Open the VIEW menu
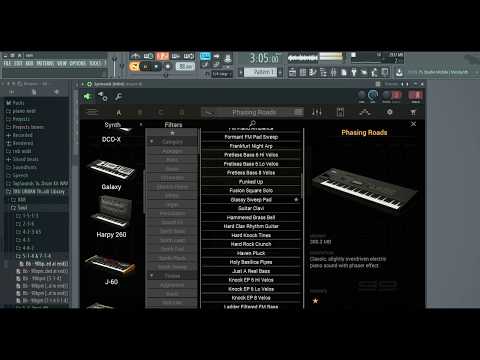Viewport: 480px width, 360px height. click(x=62, y=63)
